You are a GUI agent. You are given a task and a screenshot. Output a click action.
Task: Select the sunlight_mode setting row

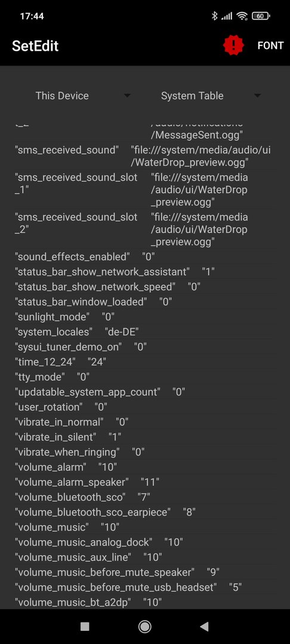(x=145, y=317)
